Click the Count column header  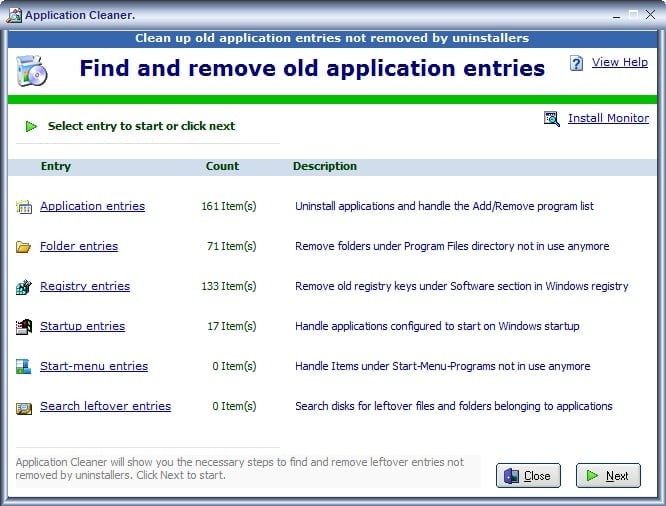(x=222, y=166)
